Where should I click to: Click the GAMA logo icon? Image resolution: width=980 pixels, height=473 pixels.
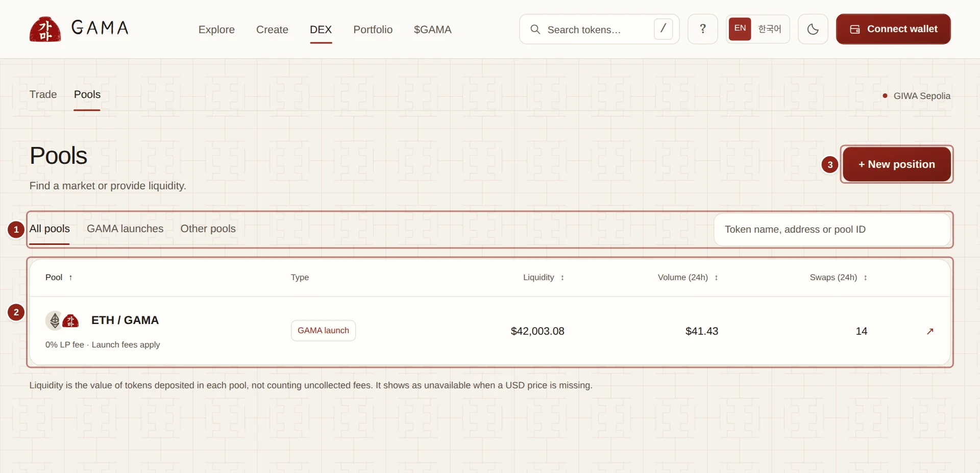[45, 29]
